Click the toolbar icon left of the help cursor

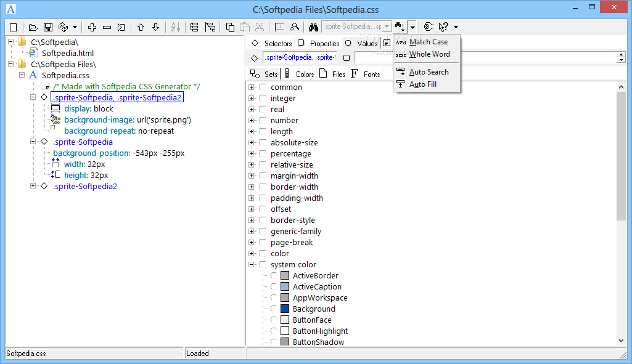point(429,27)
